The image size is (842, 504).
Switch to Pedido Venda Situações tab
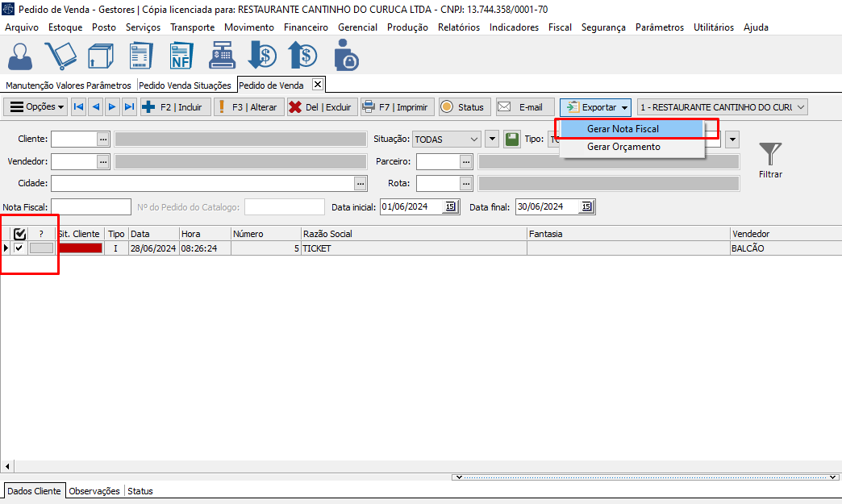pos(185,85)
